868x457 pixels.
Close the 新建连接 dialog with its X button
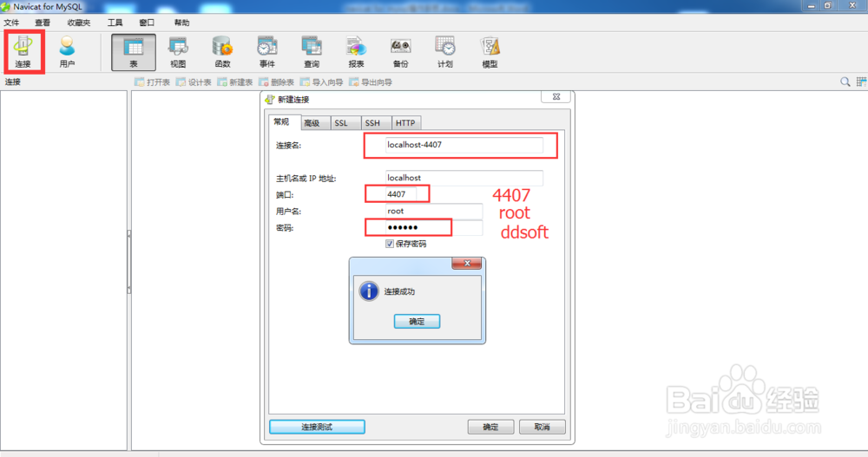[x=556, y=96]
